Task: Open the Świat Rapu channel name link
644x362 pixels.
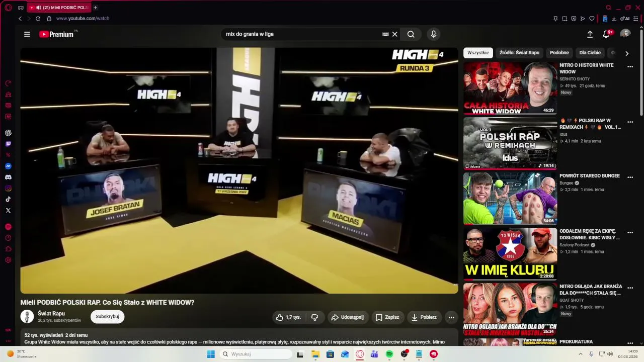Action: click(x=51, y=314)
